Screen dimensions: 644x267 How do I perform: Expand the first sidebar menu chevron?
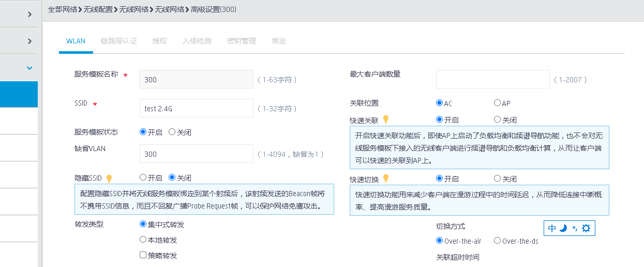coord(29,14)
